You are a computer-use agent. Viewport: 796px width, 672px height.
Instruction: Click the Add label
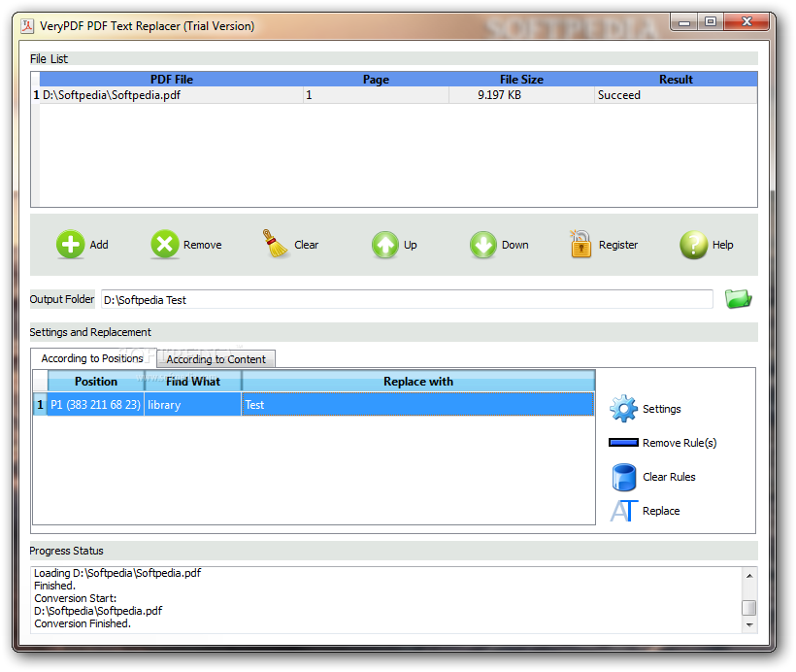click(99, 245)
